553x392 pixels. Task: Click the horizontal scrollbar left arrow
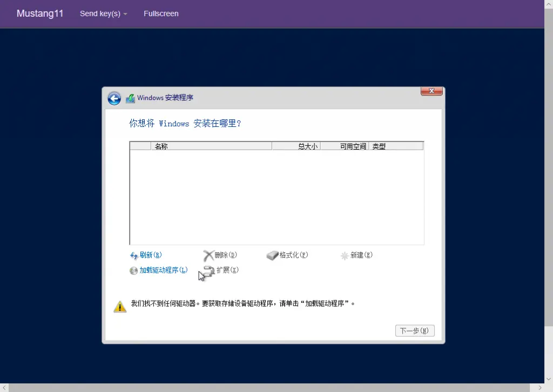click(x=4, y=388)
